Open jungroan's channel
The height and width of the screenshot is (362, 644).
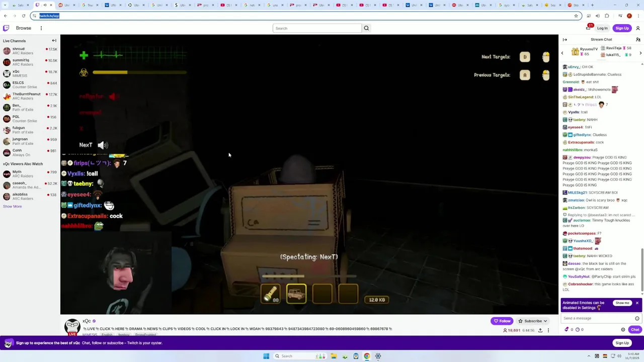(x=30, y=141)
